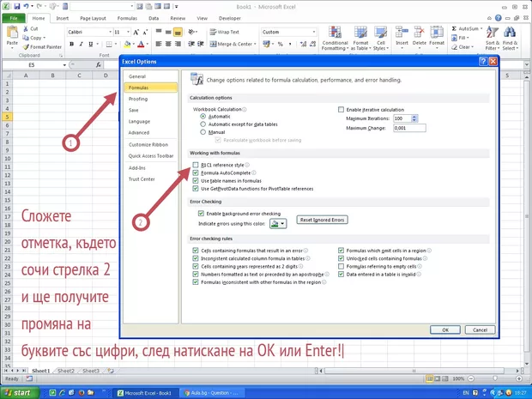This screenshot has height=399, width=532.
Task: Click the Font Color letter A icon
Action: (141, 44)
